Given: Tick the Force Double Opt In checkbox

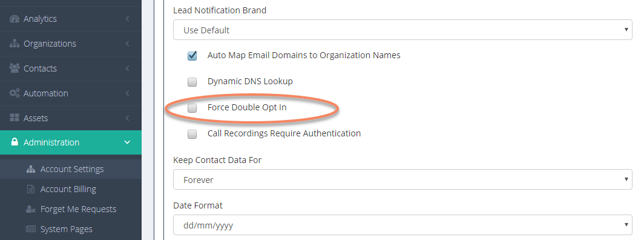Looking at the screenshot, I should tap(192, 108).
